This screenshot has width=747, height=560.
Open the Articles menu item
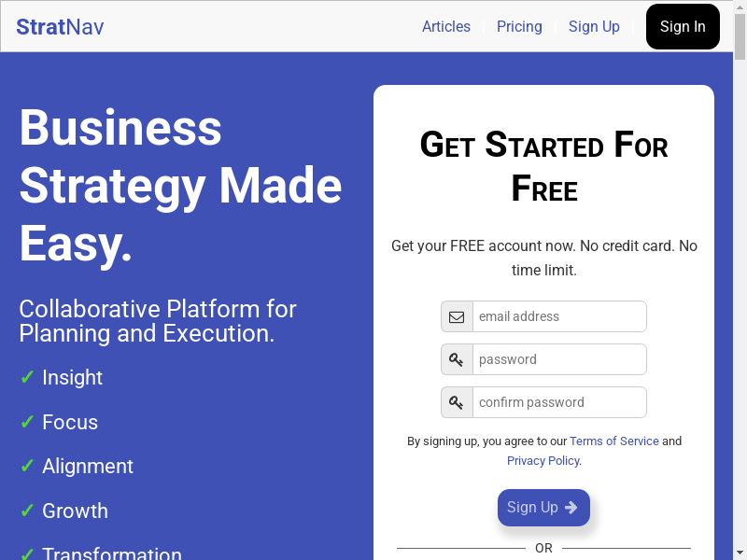coord(446,27)
